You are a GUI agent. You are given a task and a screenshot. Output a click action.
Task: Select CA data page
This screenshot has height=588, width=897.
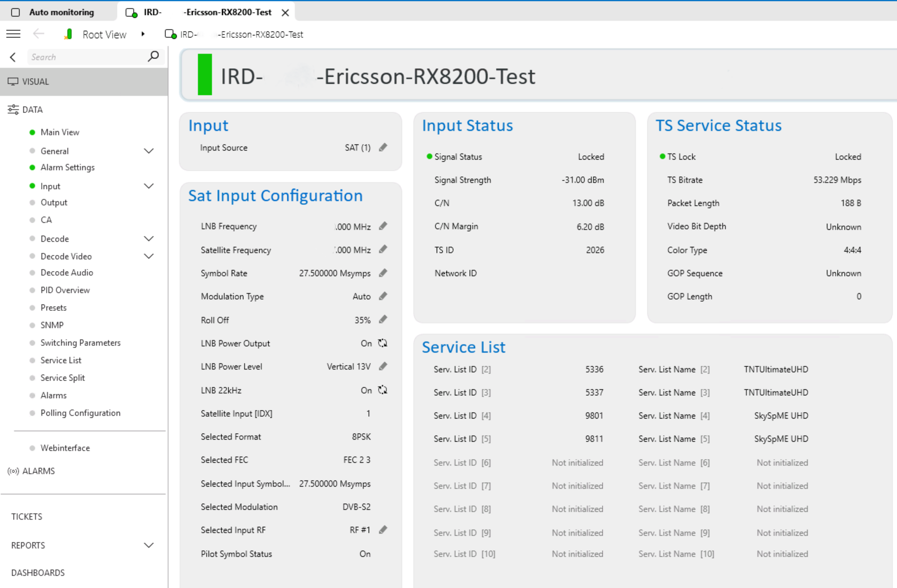coord(46,220)
